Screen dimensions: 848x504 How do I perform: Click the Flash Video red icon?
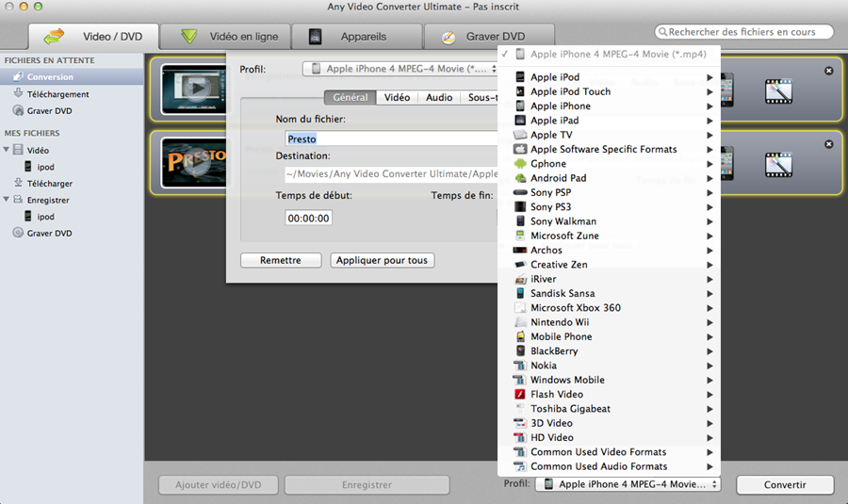[520, 394]
